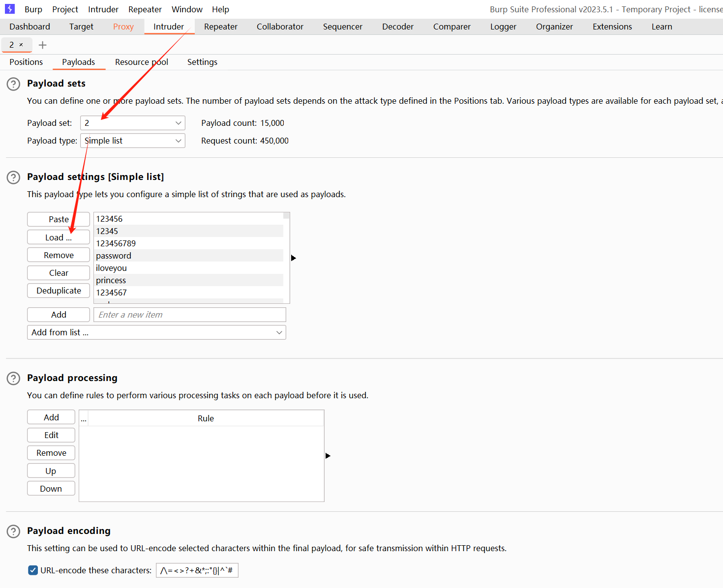Viewport: 723px width, 588px height.
Task: Expand the Add from list dropdown
Action: click(x=156, y=332)
